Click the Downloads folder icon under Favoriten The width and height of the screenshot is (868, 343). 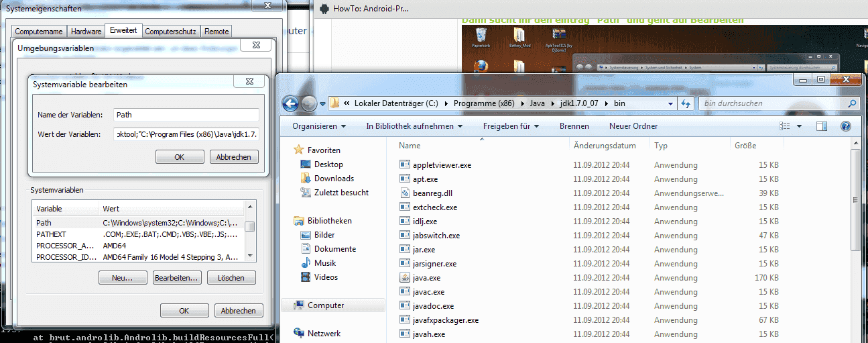306,179
